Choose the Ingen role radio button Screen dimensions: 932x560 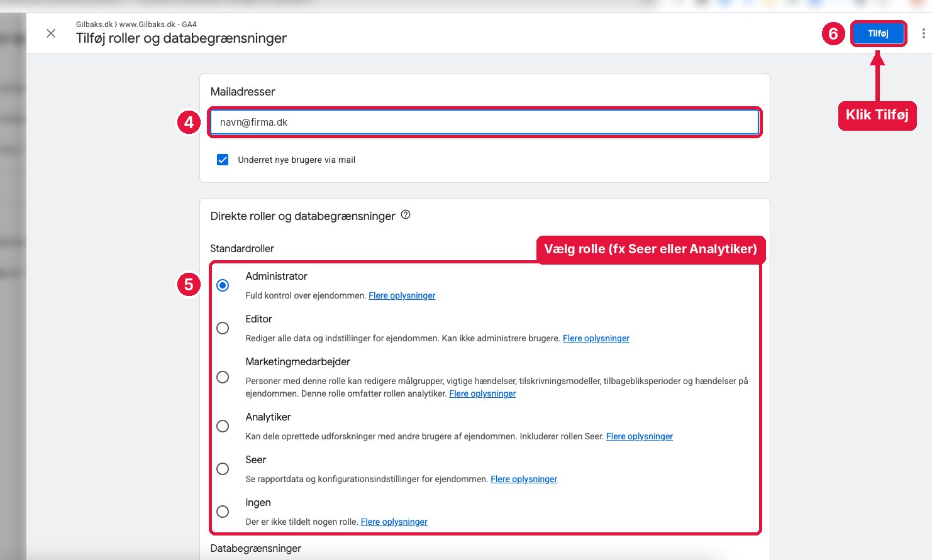point(223,512)
